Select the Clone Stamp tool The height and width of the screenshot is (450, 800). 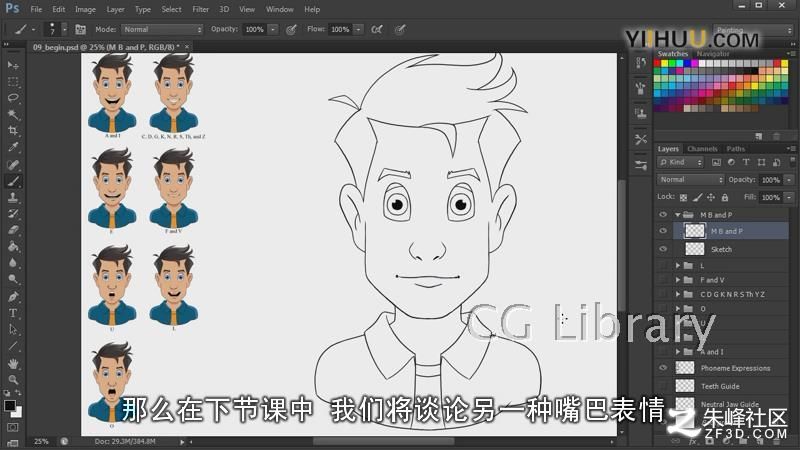pyautogui.click(x=13, y=197)
